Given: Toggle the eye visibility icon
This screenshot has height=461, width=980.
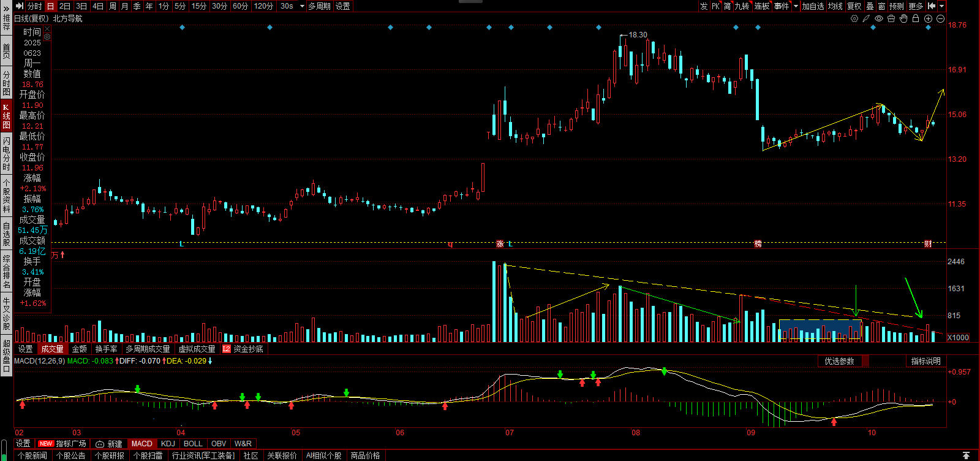Looking at the screenshot, I should click(x=879, y=18).
